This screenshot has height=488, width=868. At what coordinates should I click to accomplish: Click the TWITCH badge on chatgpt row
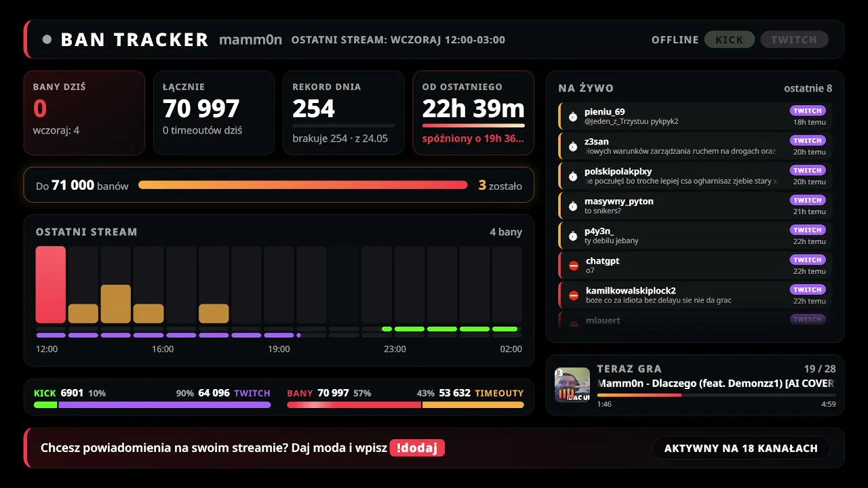tap(808, 260)
